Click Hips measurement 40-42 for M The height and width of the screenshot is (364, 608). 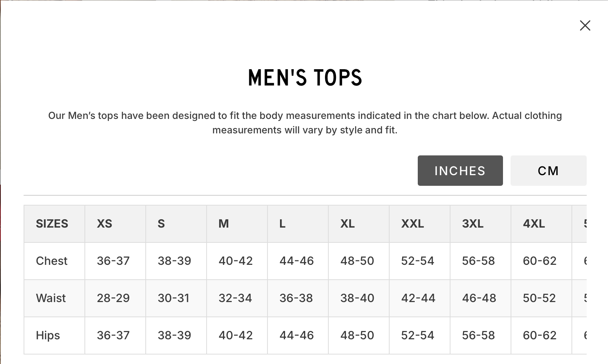pyautogui.click(x=236, y=335)
